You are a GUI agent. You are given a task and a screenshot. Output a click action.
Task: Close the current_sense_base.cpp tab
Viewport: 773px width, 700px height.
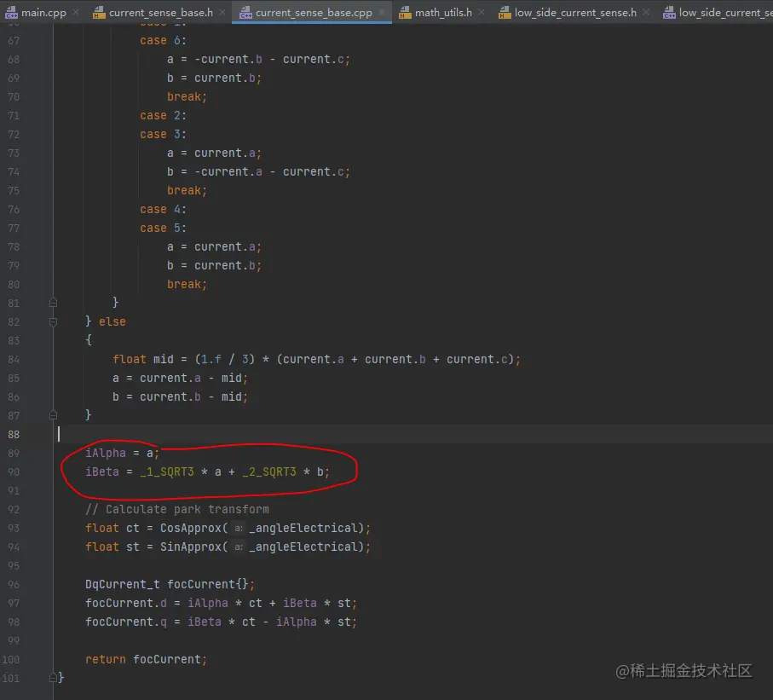click(382, 12)
